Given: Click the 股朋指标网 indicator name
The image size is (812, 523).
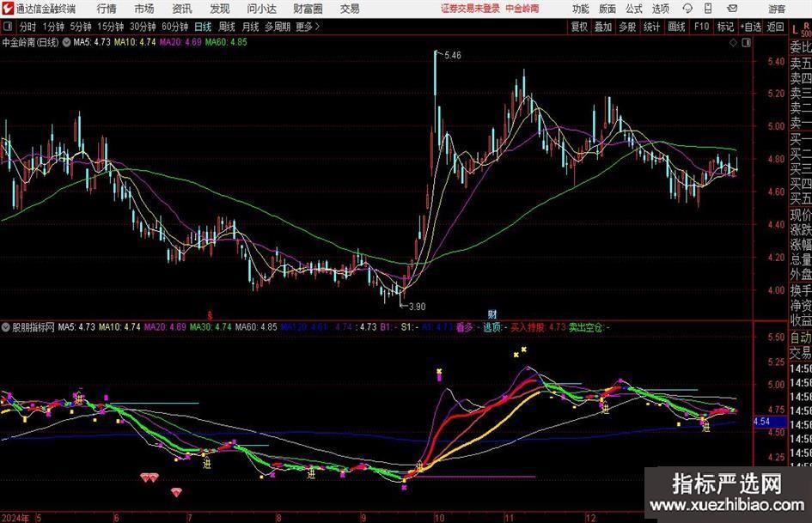Looking at the screenshot, I should click(x=34, y=327).
